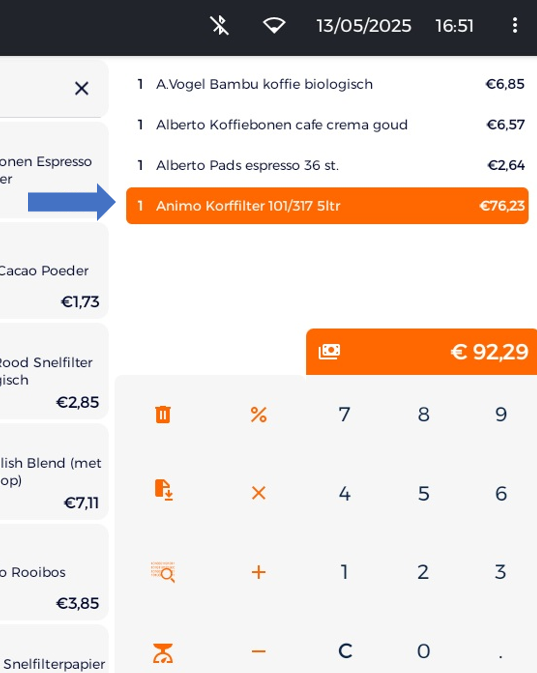Select the weighing scale icon
537x673 pixels.
163,653
